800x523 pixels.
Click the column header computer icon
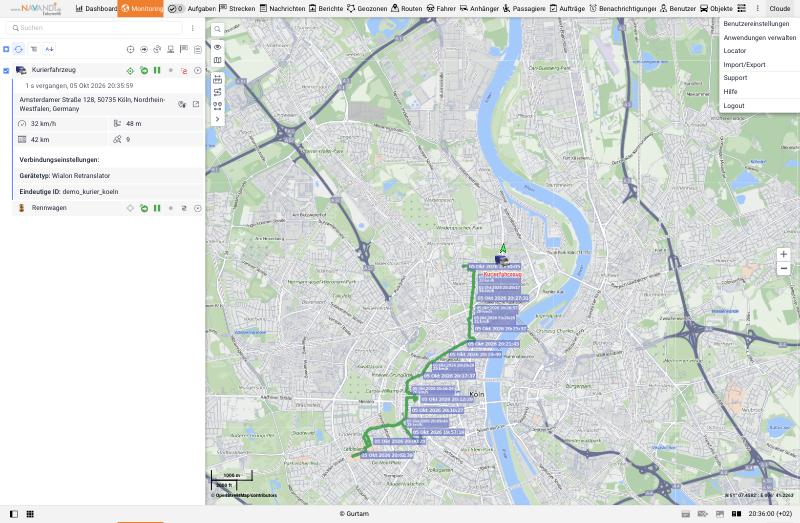pyautogui.click(x=170, y=49)
